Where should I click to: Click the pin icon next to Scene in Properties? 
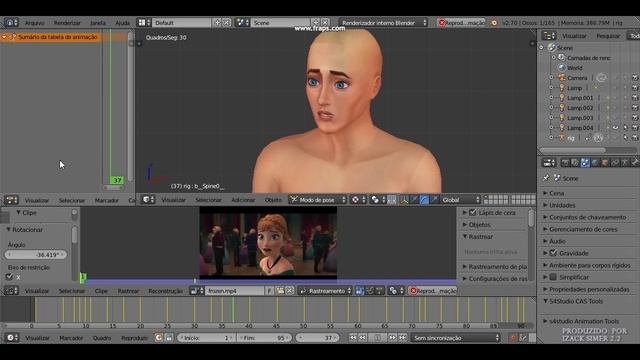547,178
